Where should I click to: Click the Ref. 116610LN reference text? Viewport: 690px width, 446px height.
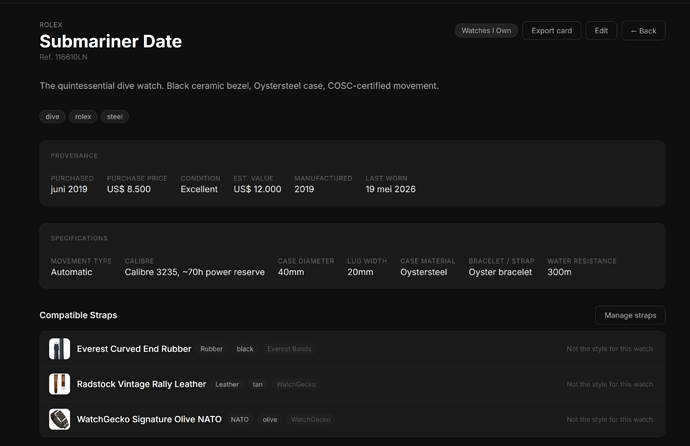tap(63, 57)
